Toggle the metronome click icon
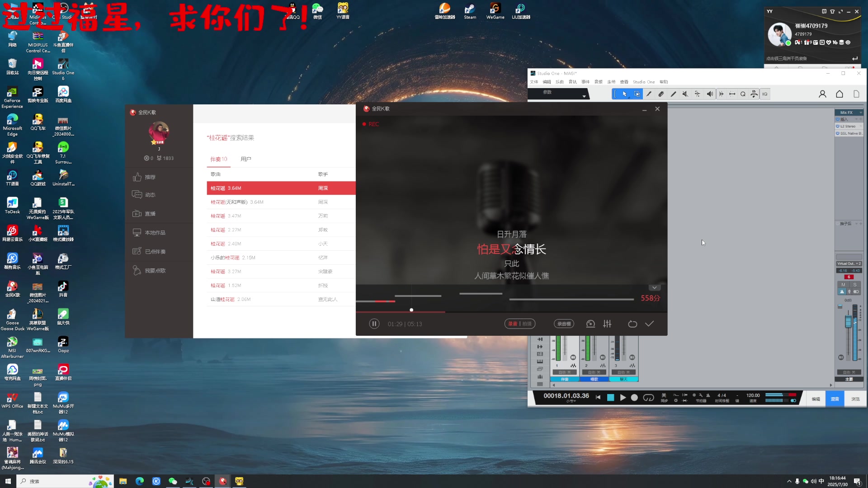This screenshot has width=868, height=488. [x=708, y=395]
